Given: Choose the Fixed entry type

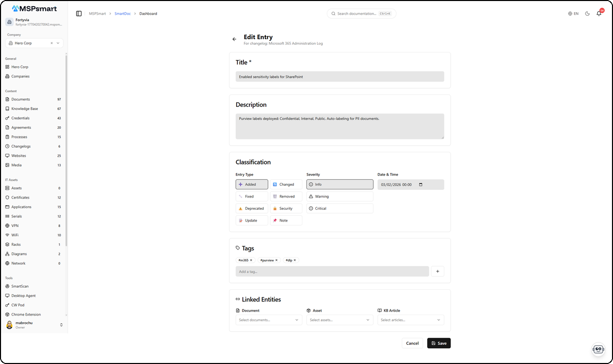Looking at the screenshot, I should [252, 197].
